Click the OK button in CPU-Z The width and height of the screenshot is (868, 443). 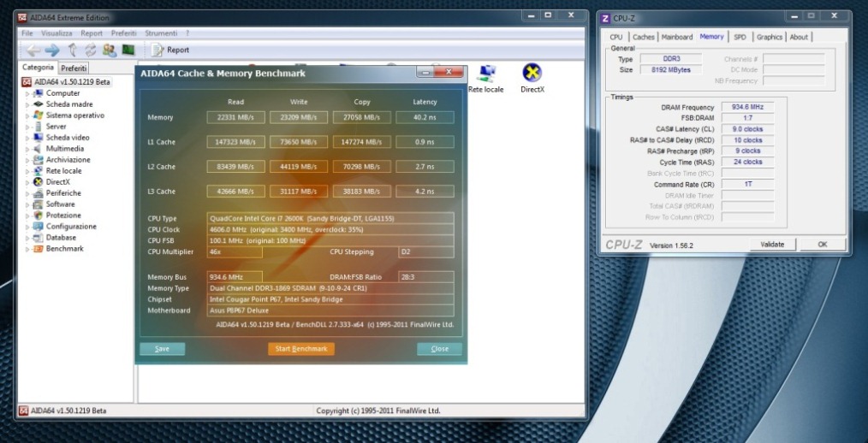pos(823,244)
